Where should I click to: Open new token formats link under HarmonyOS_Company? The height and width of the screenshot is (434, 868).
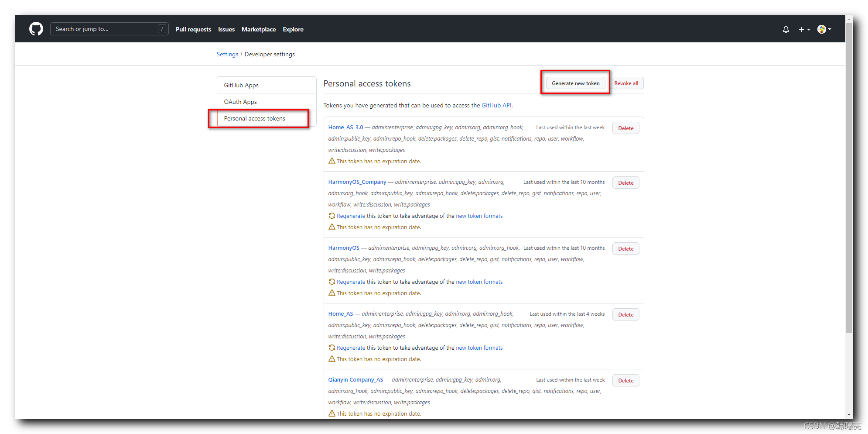[x=479, y=216]
